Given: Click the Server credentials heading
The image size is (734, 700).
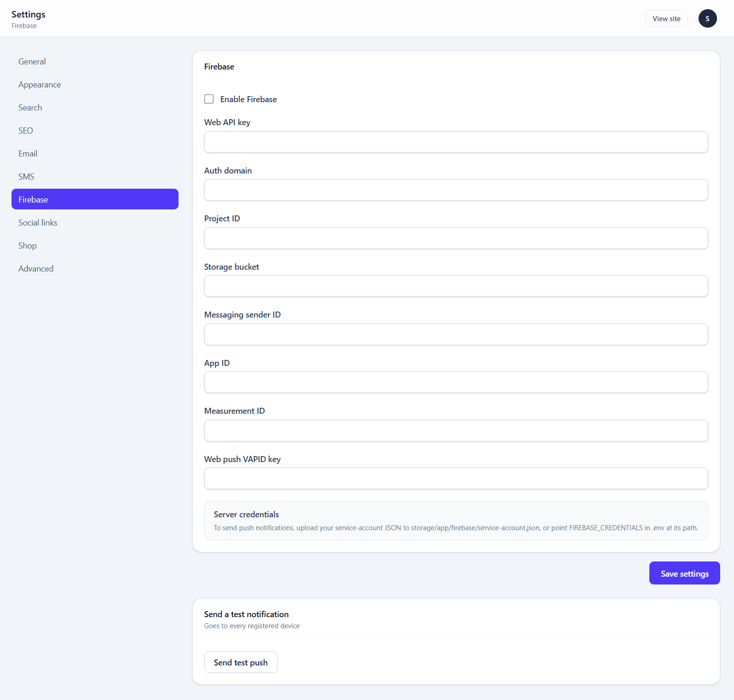Looking at the screenshot, I should tap(246, 515).
